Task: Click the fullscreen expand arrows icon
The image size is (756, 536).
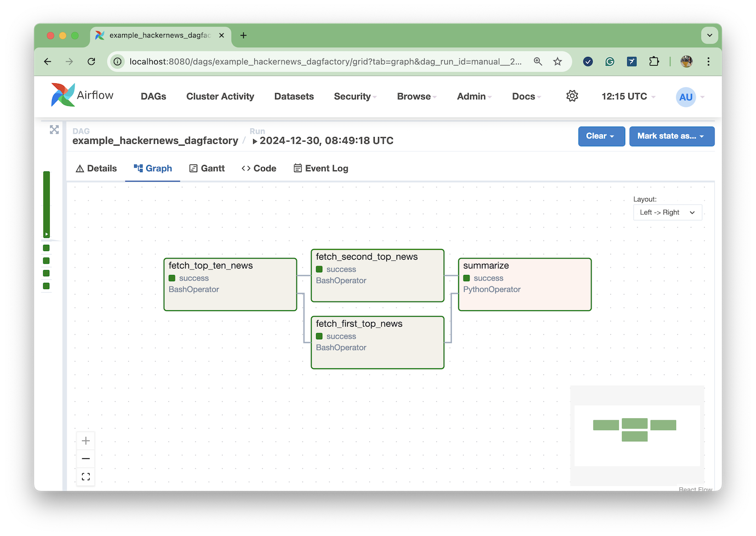Action: (54, 130)
